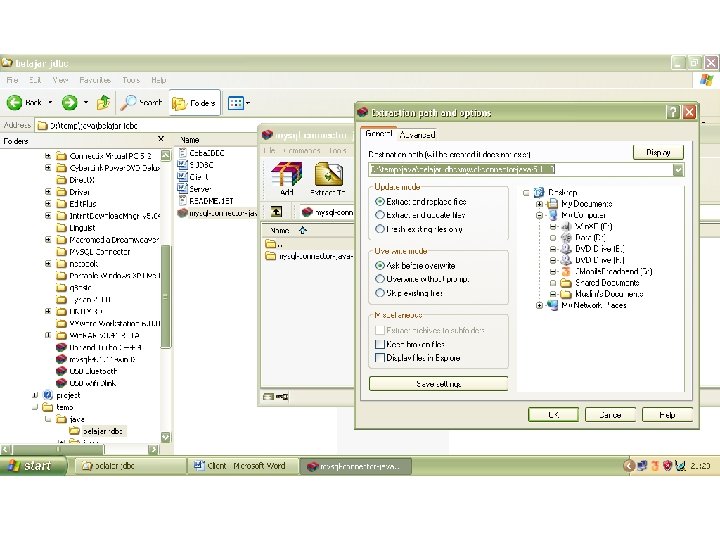Select the parent '..' folder in WinRAR

[274, 243]
